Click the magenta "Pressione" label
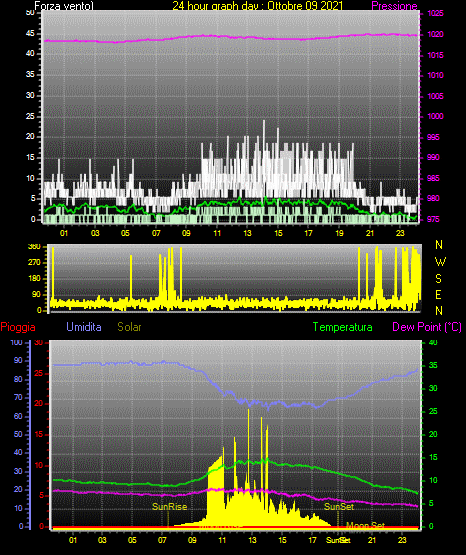This screenshot has width=466, height=555. (x=394, y=6)
